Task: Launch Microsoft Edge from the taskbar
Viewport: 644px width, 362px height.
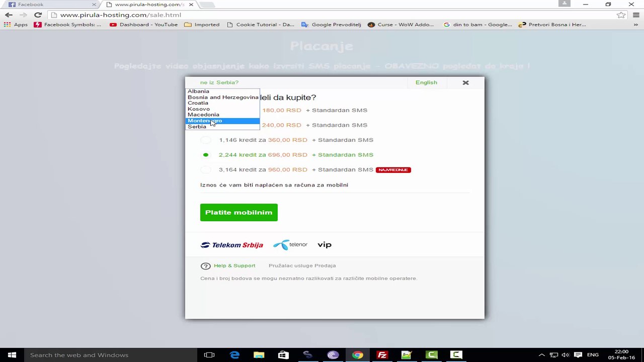Action: click(234, 355)
